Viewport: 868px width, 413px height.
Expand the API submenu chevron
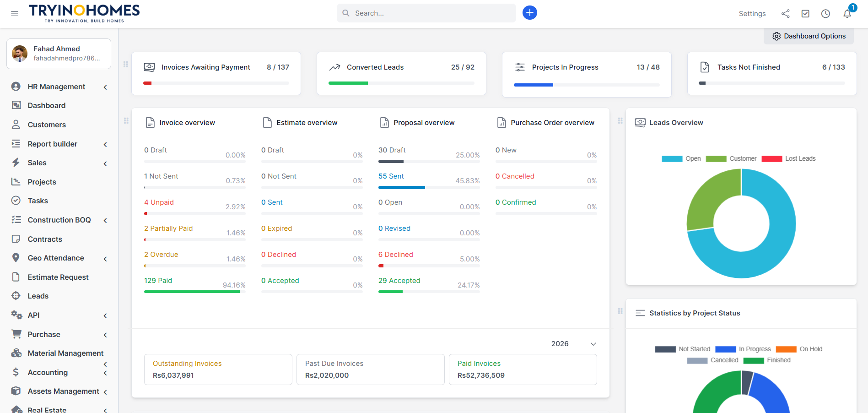[105, 316]
